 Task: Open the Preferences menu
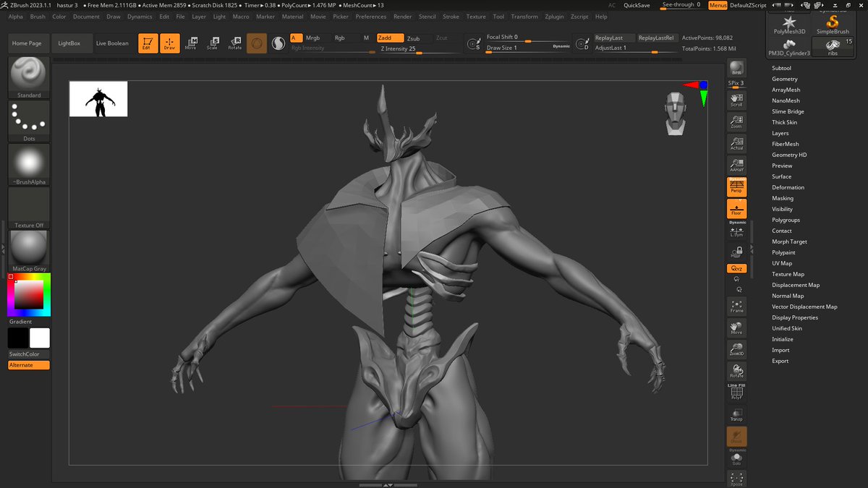click(370, 17)
